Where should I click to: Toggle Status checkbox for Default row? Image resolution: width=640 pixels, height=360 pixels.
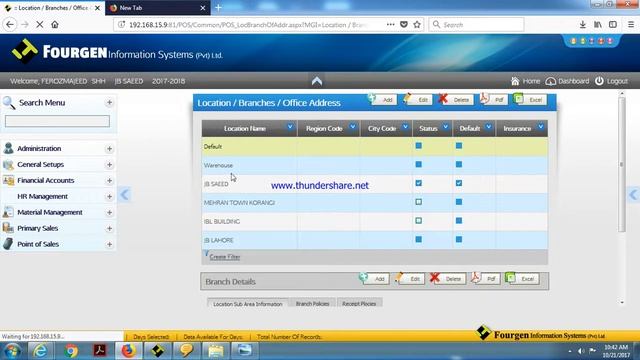pos(419,146)
